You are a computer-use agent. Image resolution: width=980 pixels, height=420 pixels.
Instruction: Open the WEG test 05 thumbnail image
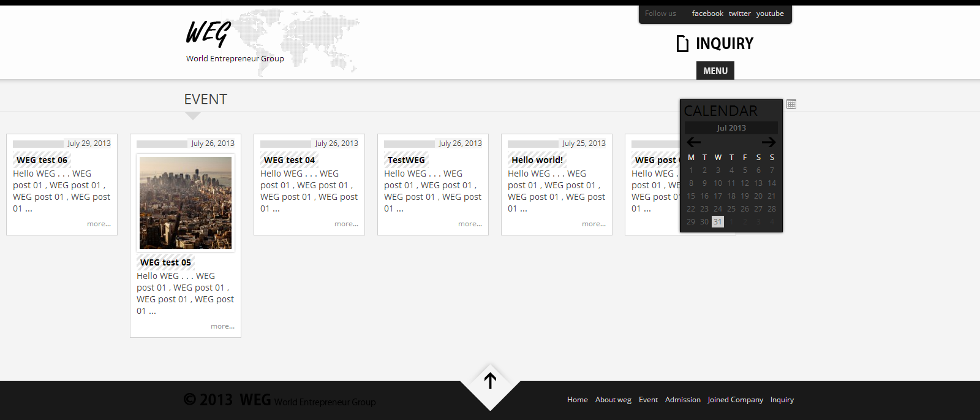(x=186, y=203)
